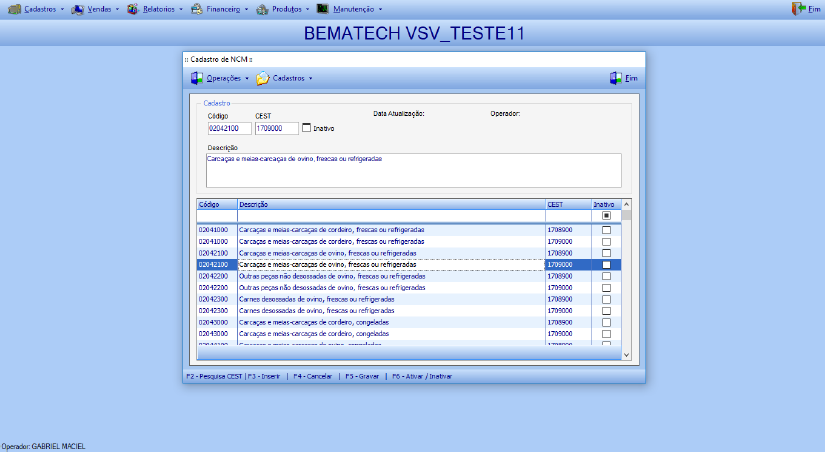Click the Código filter cell in grid
Viewport: 825px width, 454px height.
217,216
